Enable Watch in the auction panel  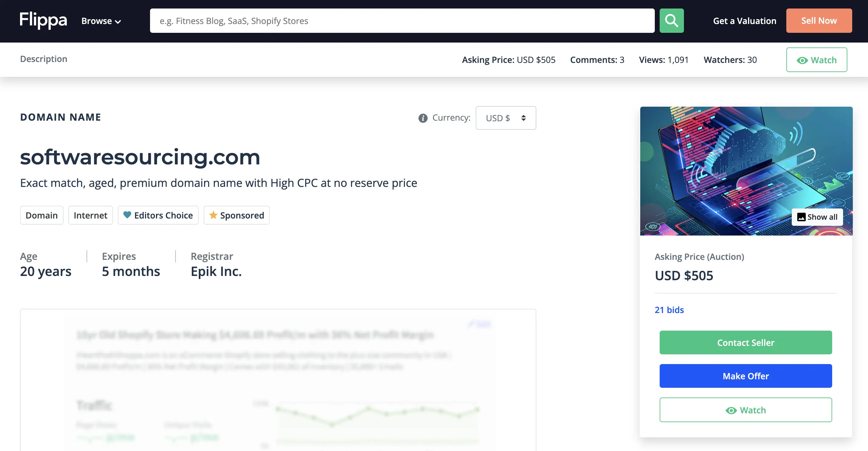click(746, 410)
